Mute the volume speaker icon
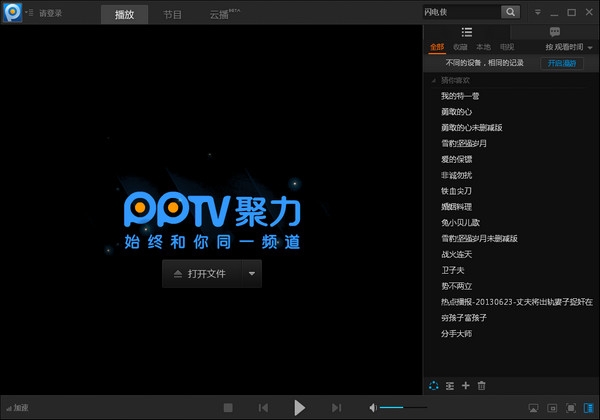Screen dimensions: 600x420 (373, 407)
